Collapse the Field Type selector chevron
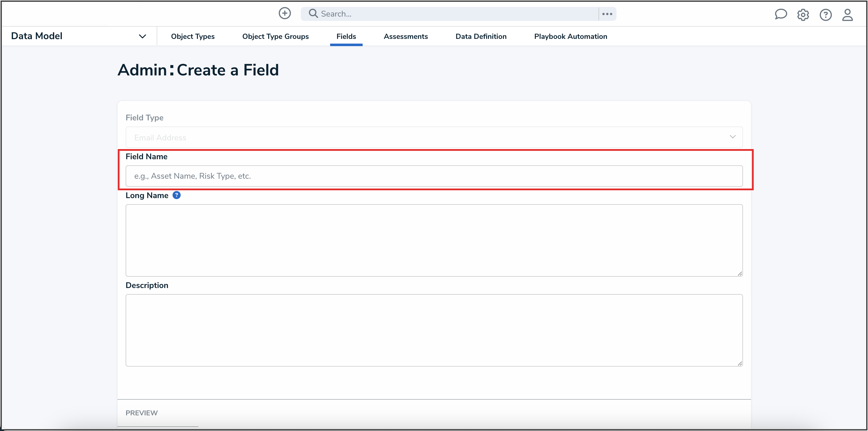 coord(733,137)
